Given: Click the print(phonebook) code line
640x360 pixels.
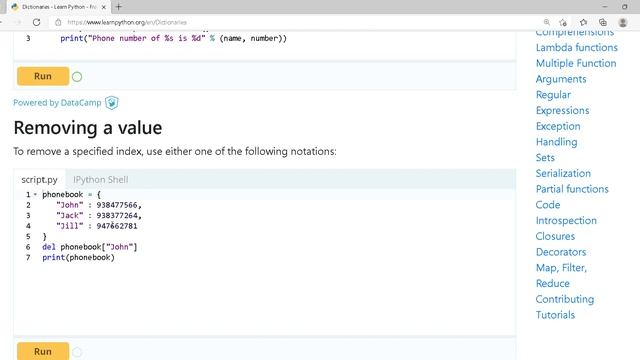Looking at the screenshot, I should 78,258.
